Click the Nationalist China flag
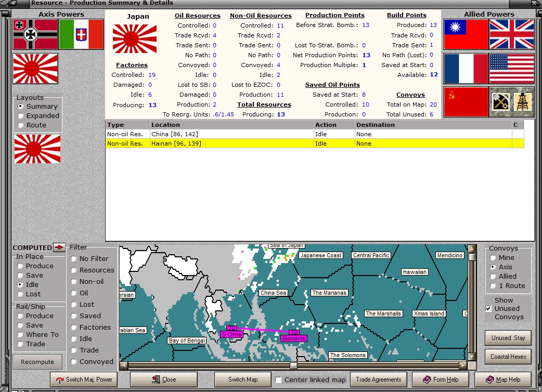 point(466,34)
